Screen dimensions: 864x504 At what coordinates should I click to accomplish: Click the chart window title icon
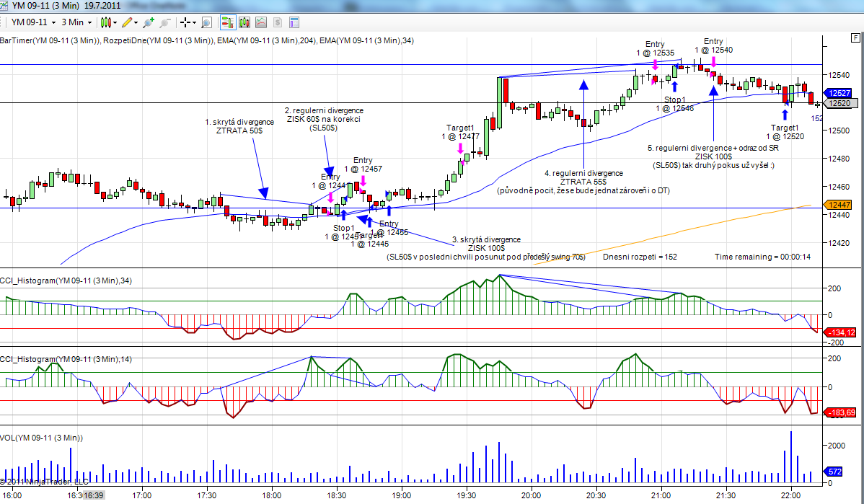coord(5,6)
